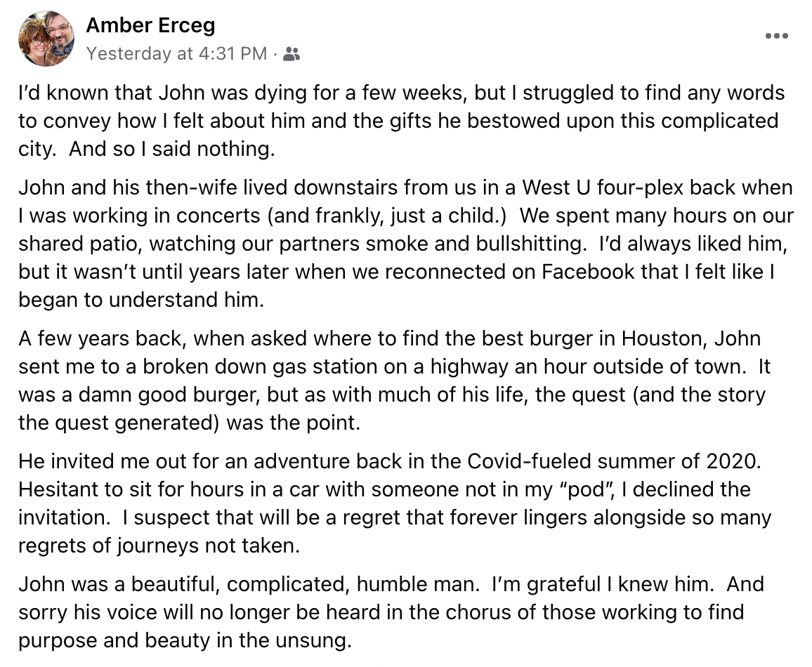This screenshot has width=812, height=667.
Task: Click the phrase 'regrets of journeys not taken.'
Action: coord(159,546)
